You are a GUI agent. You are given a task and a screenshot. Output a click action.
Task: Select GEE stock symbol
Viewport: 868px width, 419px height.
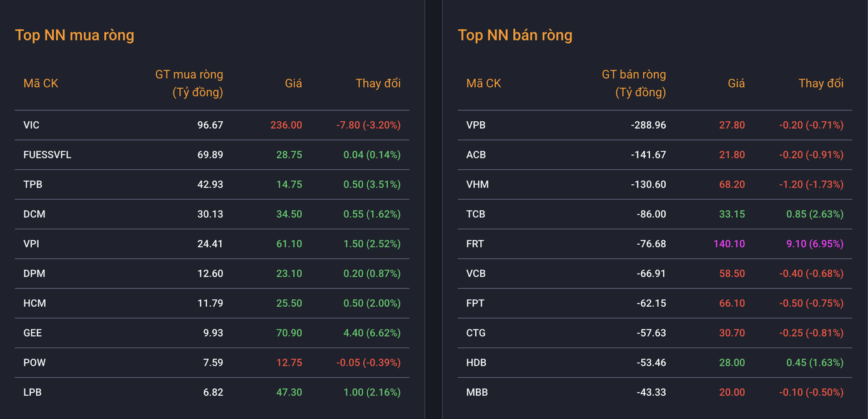tap(32, 333)
